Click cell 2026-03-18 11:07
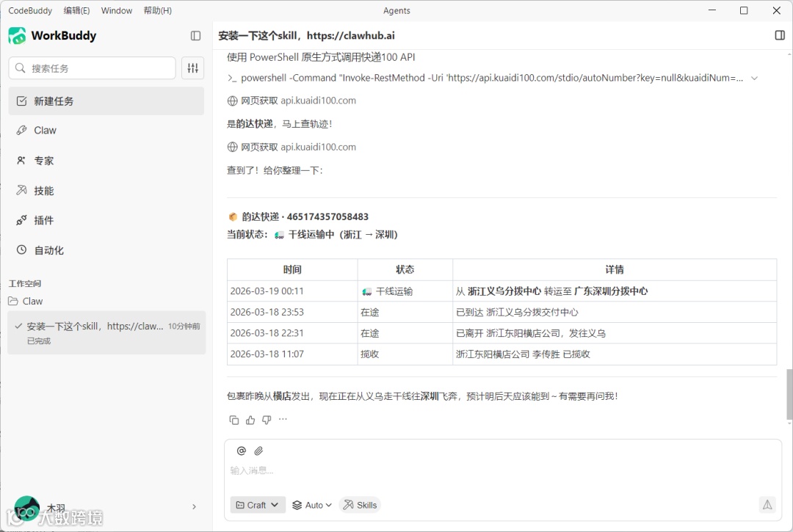 coord(292,354)
